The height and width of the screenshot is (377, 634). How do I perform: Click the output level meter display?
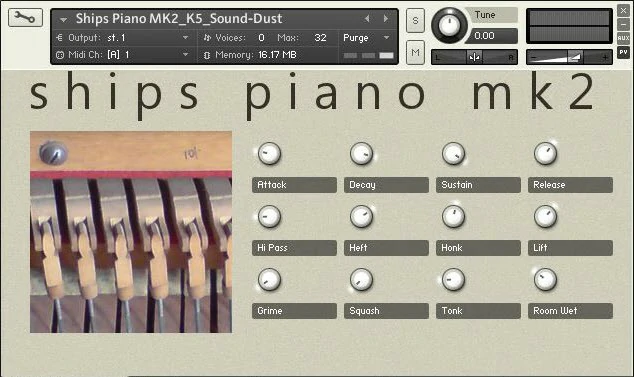[x=569, y=26]
